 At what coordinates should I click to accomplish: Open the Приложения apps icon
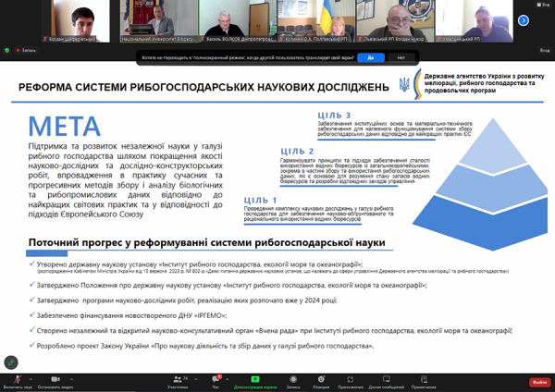[x=350, y=382]
